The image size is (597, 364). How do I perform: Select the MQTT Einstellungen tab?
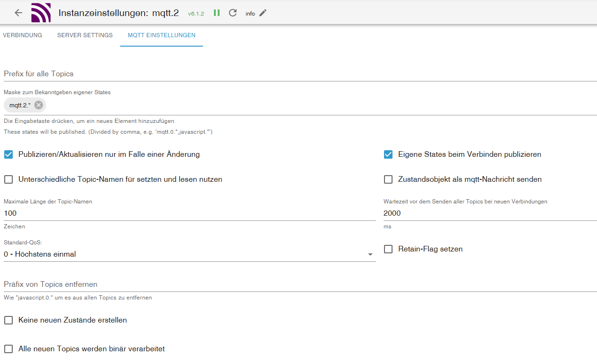point(162,35)
